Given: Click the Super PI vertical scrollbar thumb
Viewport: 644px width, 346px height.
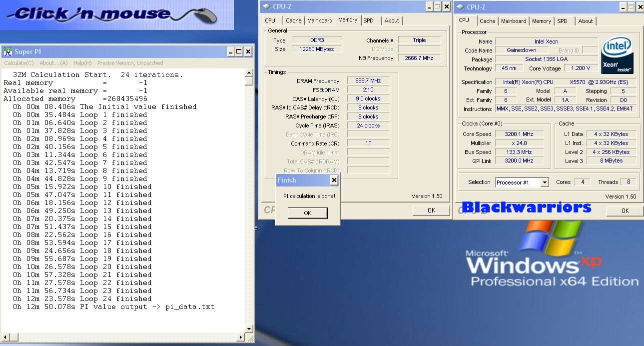Looking at the screenshot, I should click(249, 81).
